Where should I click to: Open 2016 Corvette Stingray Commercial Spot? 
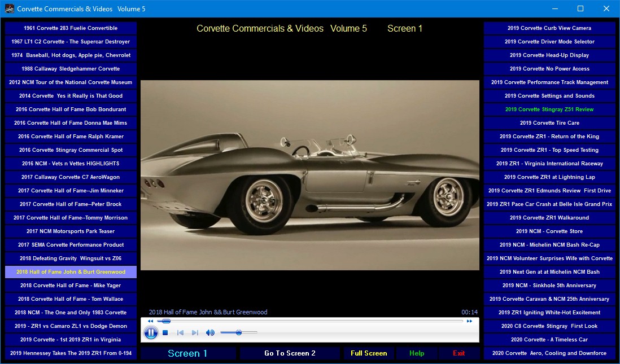71,150
